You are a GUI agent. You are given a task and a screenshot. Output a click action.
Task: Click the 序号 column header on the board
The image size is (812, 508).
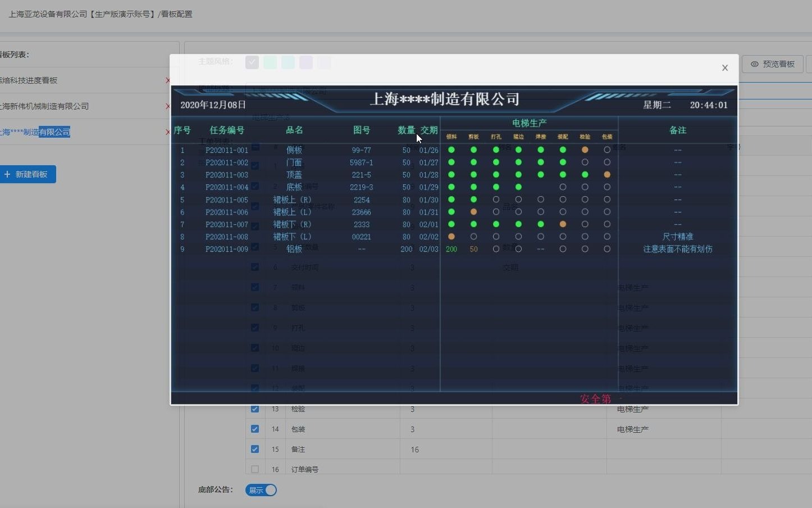pyautogui.click(x=183, y=130)
